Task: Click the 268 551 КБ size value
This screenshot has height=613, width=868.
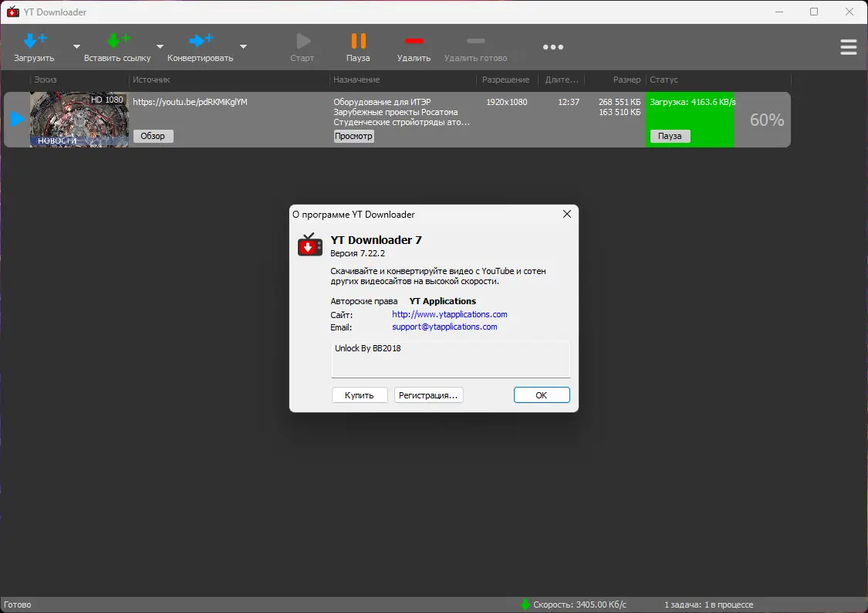Action: (620, 102)
